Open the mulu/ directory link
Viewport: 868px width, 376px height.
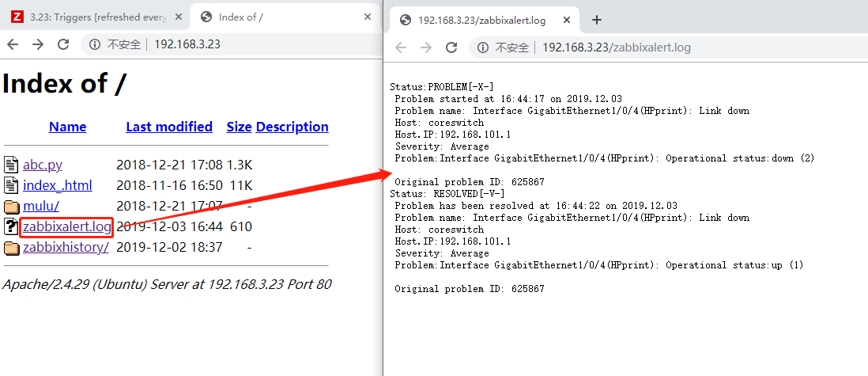tap(41, 207)
